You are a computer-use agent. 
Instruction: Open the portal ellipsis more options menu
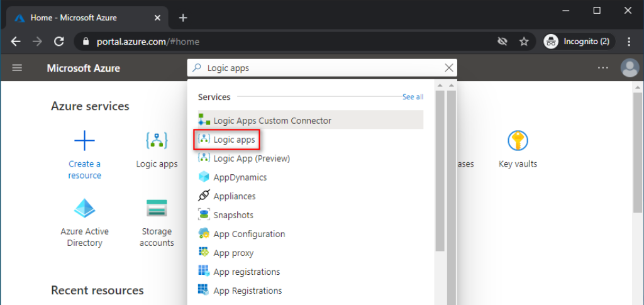click(602, 68)
